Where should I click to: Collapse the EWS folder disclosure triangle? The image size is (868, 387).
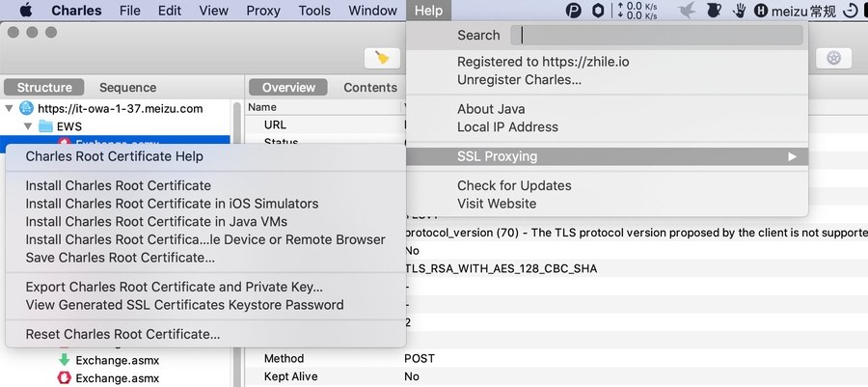[x=27, y=125]
